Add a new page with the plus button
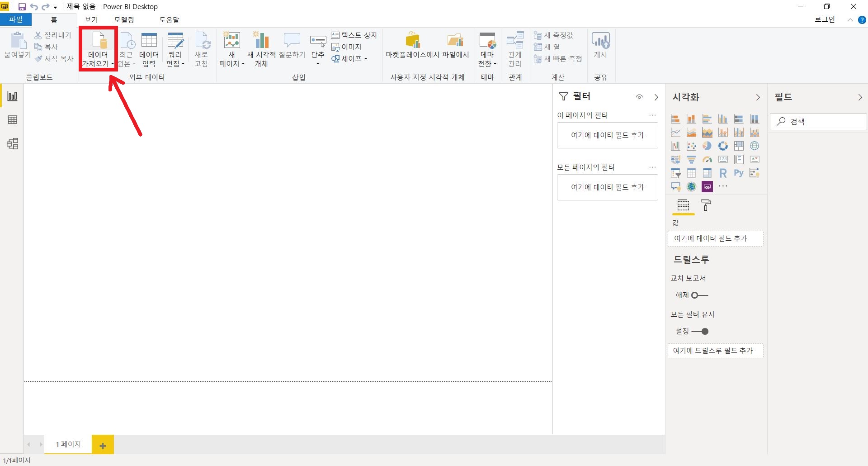Screen dimensions: 868x466 coord(103,446)
